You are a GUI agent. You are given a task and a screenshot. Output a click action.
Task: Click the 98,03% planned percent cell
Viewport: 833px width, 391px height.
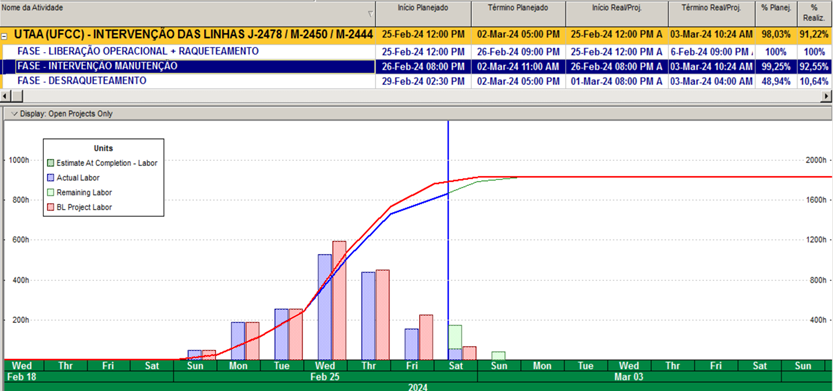click(x=776, y=35)
